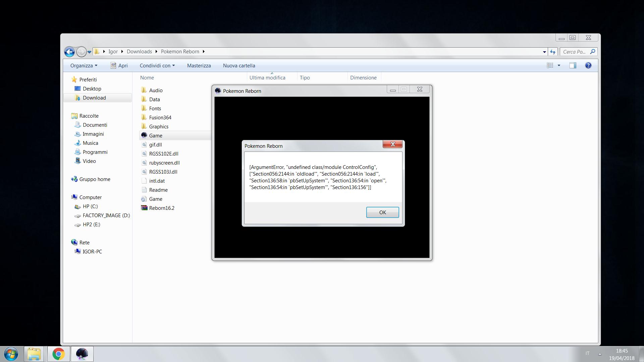Select the Reborn16.2 archive file
The width and height of the screenshot is (644, 362).
tap(161, 208)
